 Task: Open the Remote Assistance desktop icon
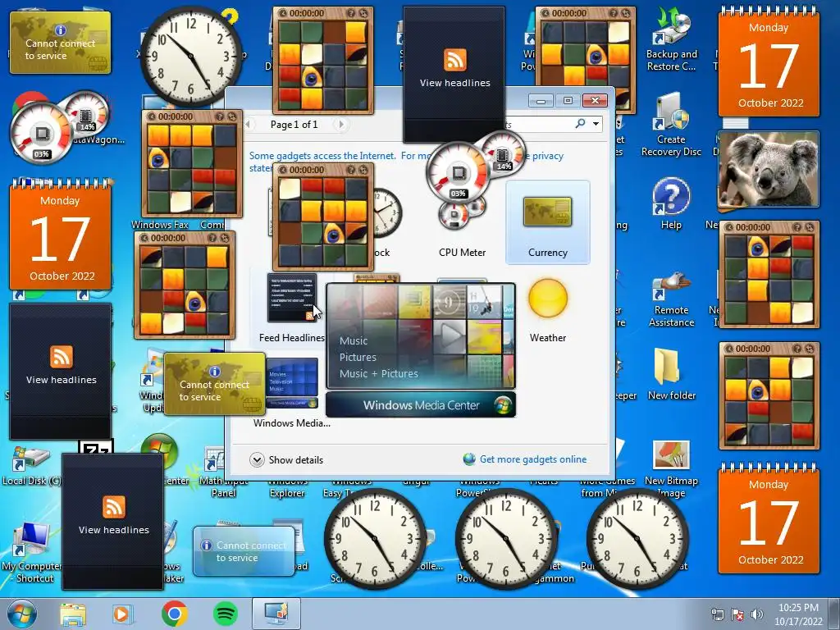671,299
